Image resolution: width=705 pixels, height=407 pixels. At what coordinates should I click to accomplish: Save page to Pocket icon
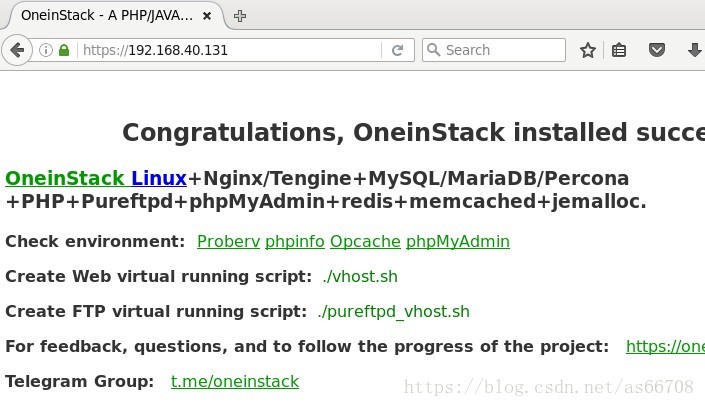point(656,49)
